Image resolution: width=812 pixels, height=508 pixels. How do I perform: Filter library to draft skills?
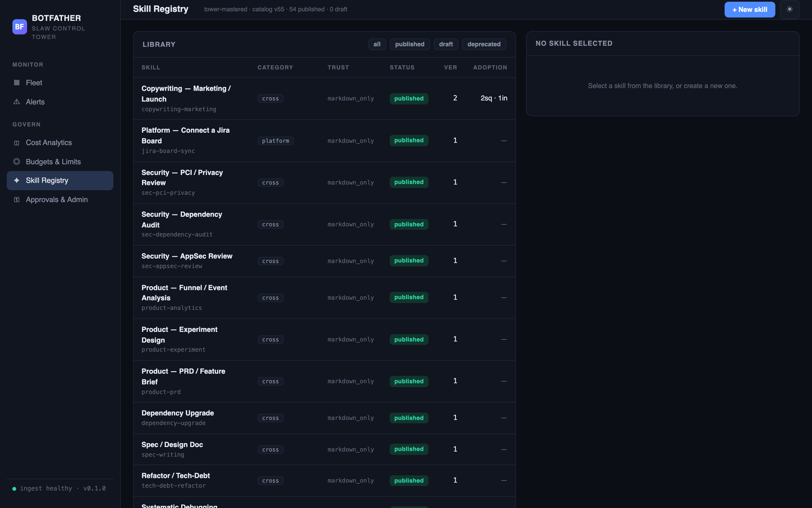point(446,44)
